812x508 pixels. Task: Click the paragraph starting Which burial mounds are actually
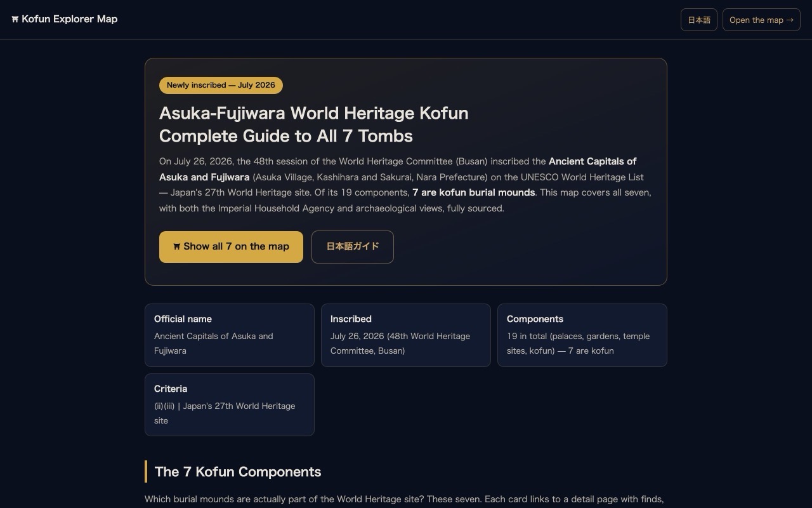404,500
